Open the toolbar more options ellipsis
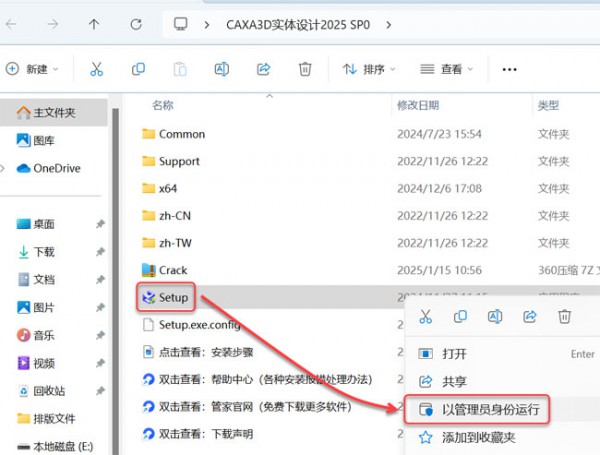Image resolution: width=600 pixels, height=455 pixels. (x=509, y=69)
